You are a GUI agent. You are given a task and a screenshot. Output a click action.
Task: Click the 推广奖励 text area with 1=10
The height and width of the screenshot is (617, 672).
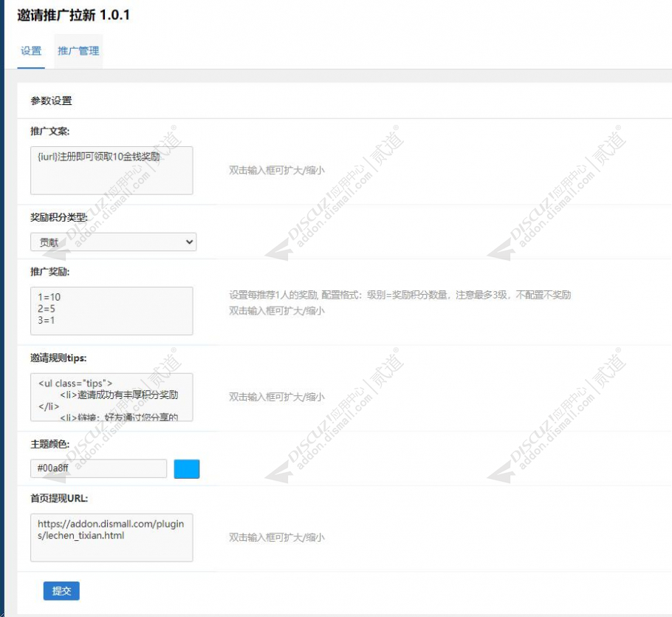[x=112, y=311]
